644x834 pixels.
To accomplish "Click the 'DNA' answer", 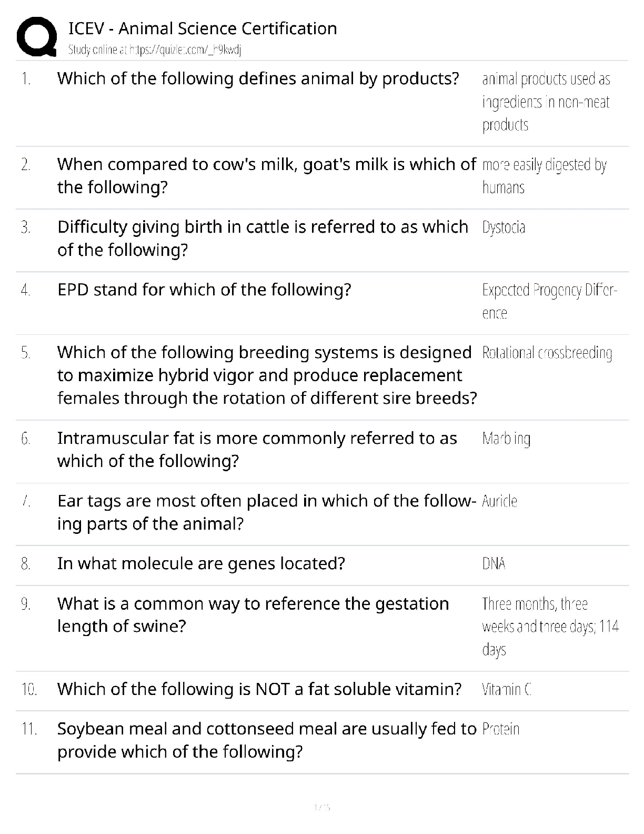I will tap(494, 564).
